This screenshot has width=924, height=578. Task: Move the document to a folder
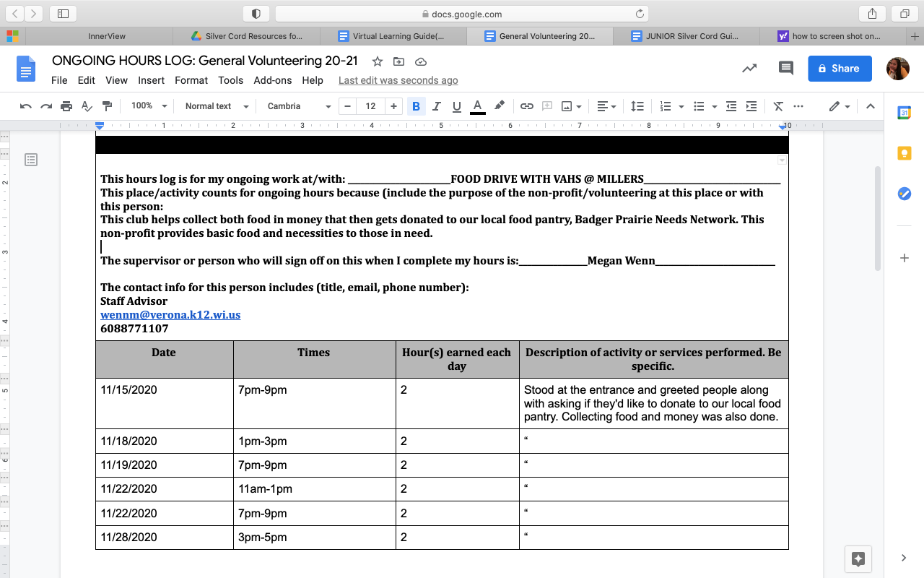click(x=398, y=61)
